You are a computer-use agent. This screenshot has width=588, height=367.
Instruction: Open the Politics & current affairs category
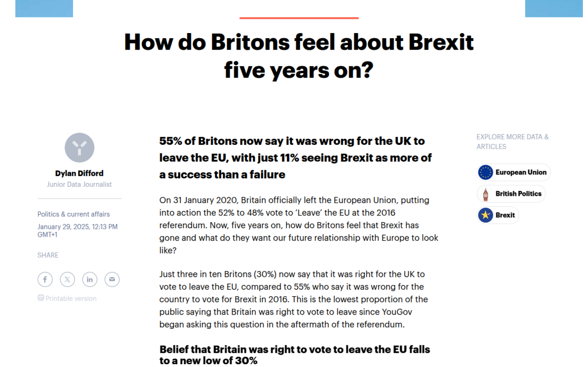click(x=73, y=214)
